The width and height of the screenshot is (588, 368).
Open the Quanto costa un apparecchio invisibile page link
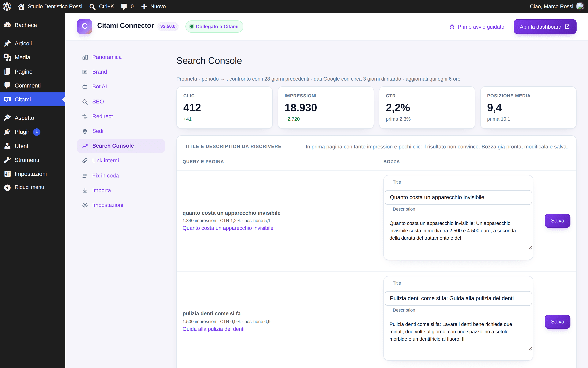(x=228, y=228)
